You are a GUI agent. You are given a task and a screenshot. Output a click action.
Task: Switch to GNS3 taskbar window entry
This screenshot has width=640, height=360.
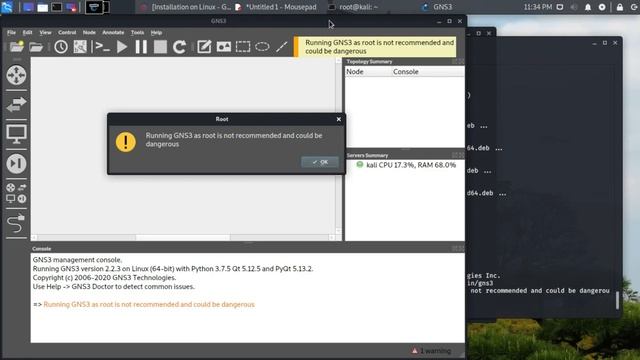[437, 7]
